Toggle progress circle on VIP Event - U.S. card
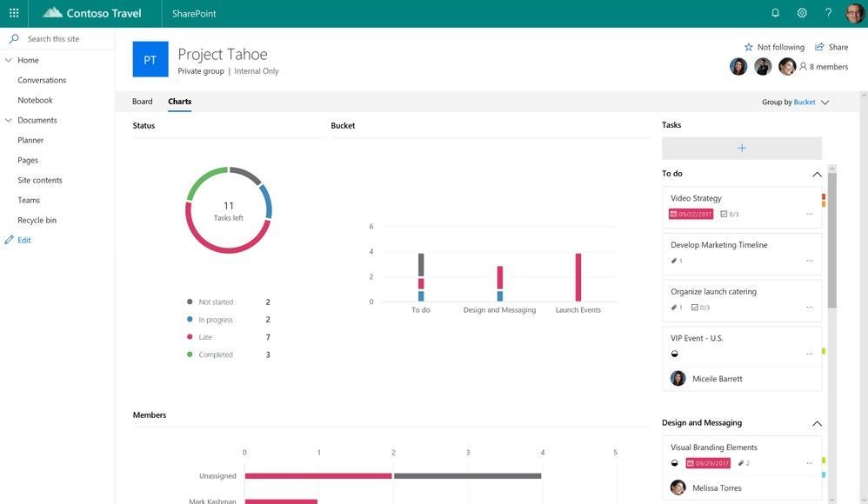This screenshot has width=868, height=504. point(674,354)
